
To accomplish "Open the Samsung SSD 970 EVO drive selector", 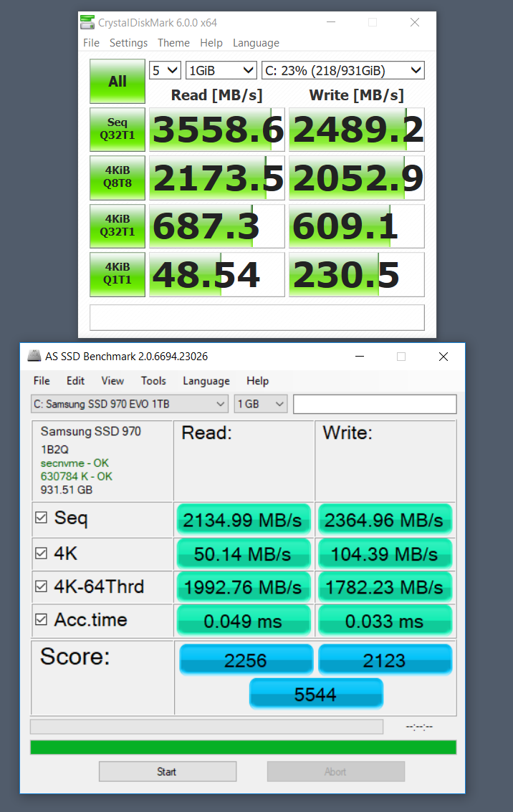I will click(130, 404).
